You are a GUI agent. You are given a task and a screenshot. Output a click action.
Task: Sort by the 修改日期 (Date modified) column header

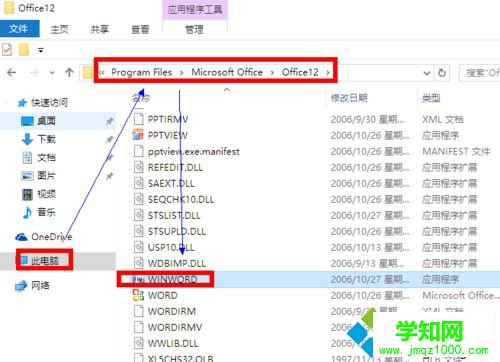349,98
